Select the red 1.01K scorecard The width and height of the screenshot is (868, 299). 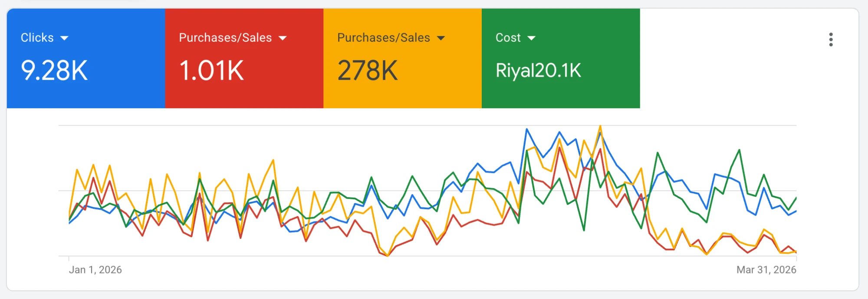tap(244, 58)
